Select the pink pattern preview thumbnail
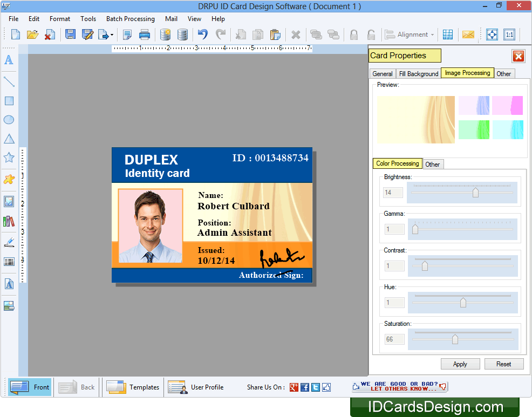 pyautogui.click(x=508, y=105)
